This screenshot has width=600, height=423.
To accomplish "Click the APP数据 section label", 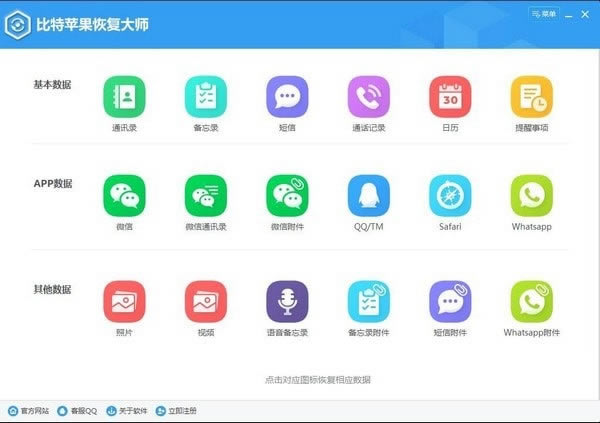I will 53,184.
